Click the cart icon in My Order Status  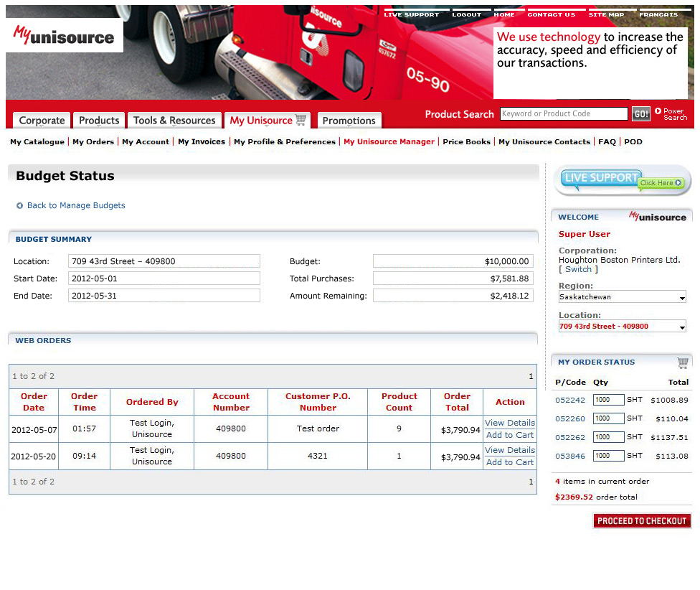(682, 362)
